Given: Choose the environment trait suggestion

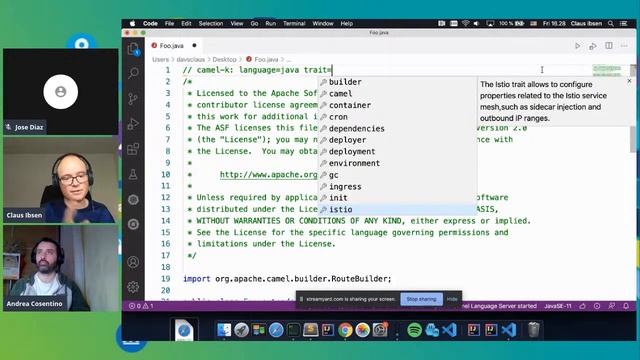Looking at the screenshot, I should click(397, 163).
